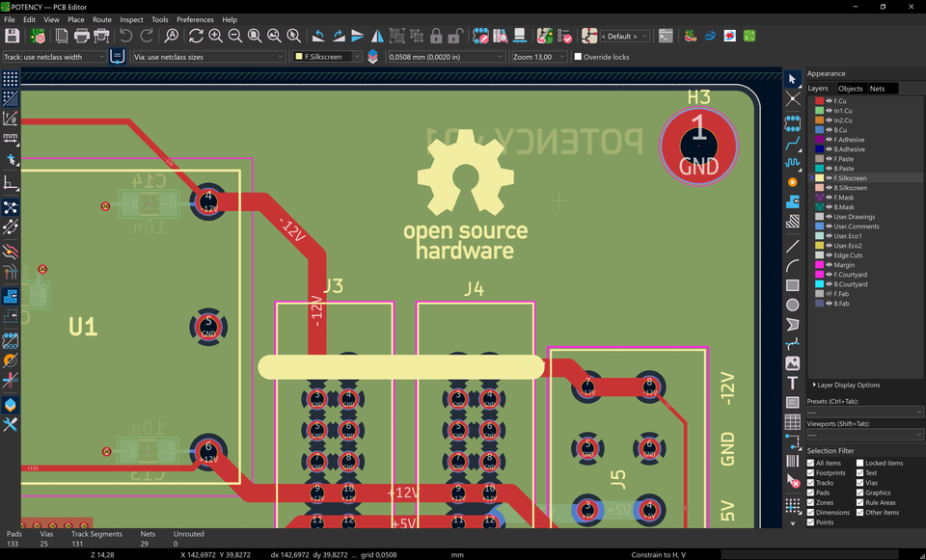The height and width of the screenshot is (560, 926).
Task: Uncheck Vias selection filter
Action: [859, 483]
